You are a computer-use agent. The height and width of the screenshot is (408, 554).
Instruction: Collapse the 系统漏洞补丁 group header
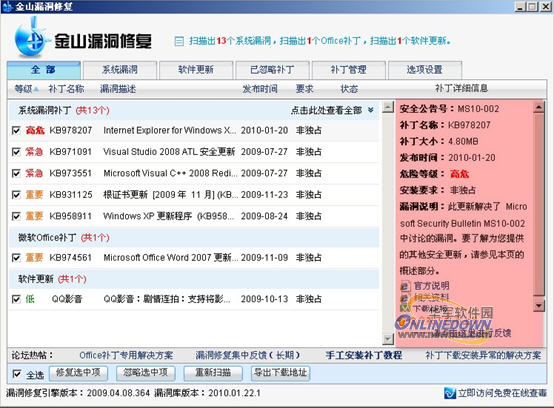(194, 110)
